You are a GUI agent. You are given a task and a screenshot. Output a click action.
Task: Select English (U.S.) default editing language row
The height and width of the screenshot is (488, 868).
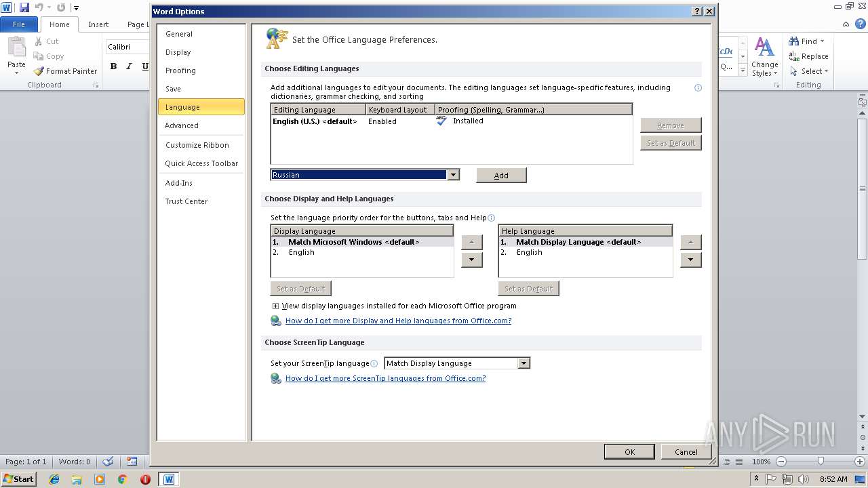pyautogui.click(x=451, y=121)
